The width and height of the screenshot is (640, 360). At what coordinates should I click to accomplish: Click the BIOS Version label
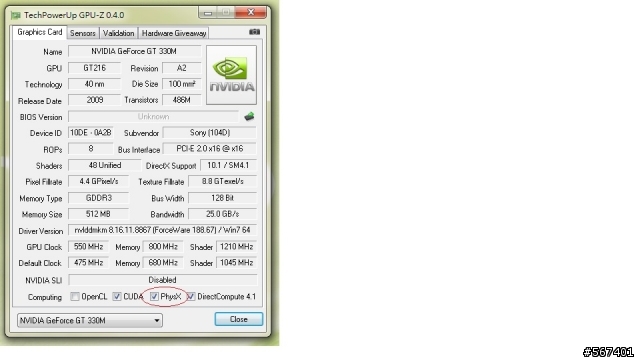point(41,117)
